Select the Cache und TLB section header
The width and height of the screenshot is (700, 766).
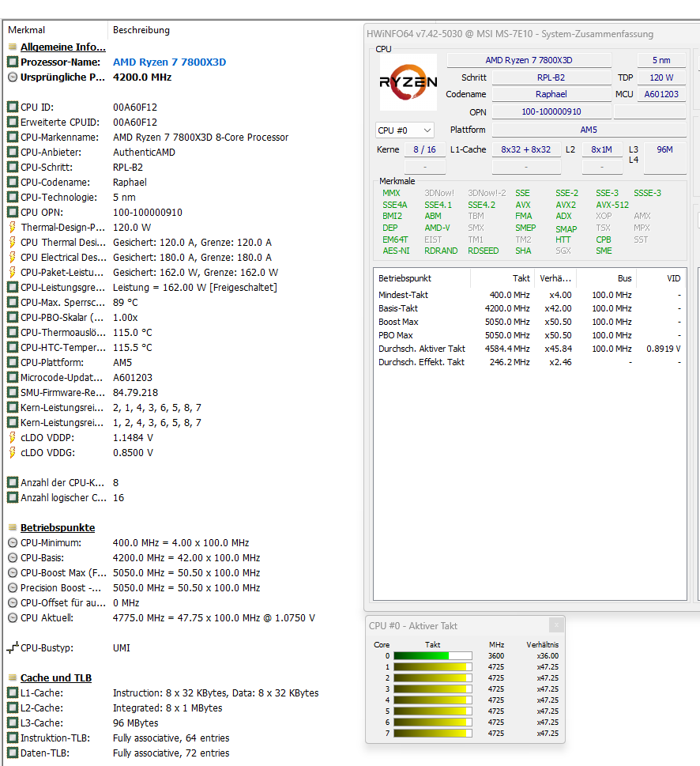click(x=56, y=678)
